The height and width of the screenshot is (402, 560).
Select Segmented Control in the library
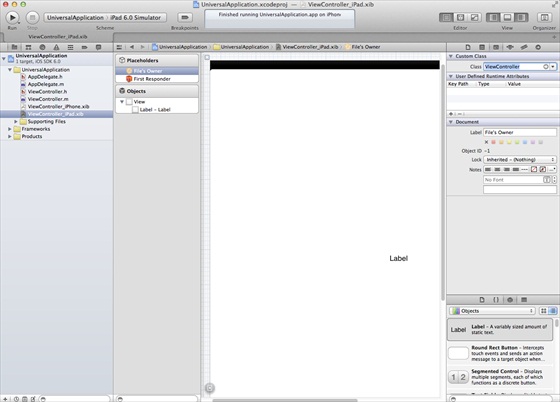tap(500, 377)
